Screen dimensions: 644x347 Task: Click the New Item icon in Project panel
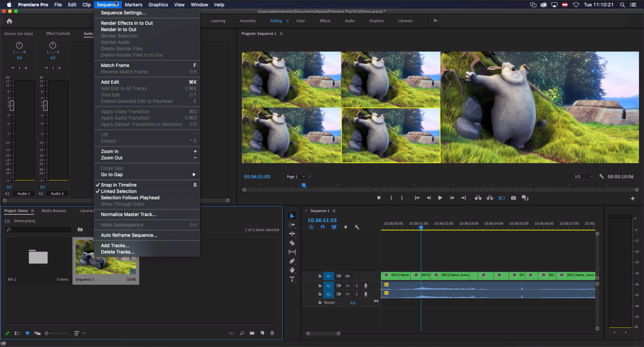pyautogui.click(x=262, y=333)
